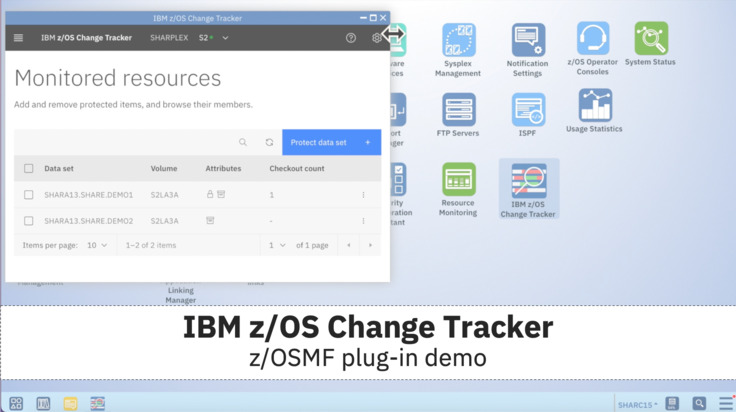Click the archive attribute icon for DEMO1
Screen dimensions: 736x412
pos(221,194)
